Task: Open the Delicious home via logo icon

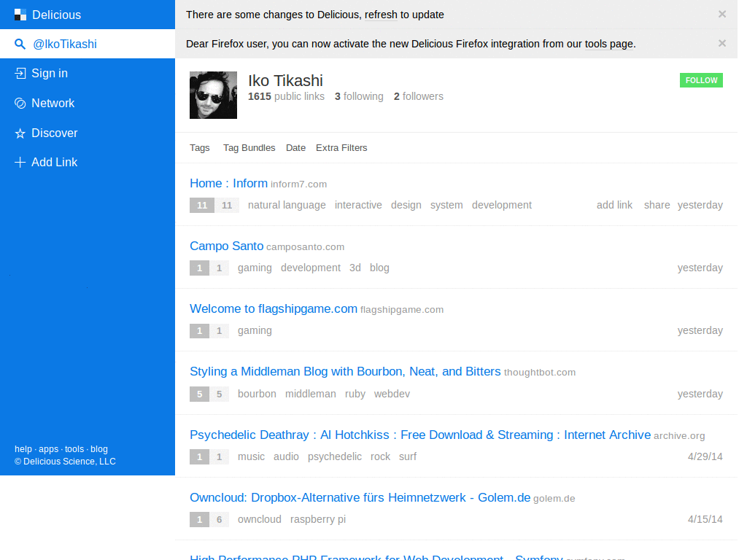Action: [x=19, y=15]
